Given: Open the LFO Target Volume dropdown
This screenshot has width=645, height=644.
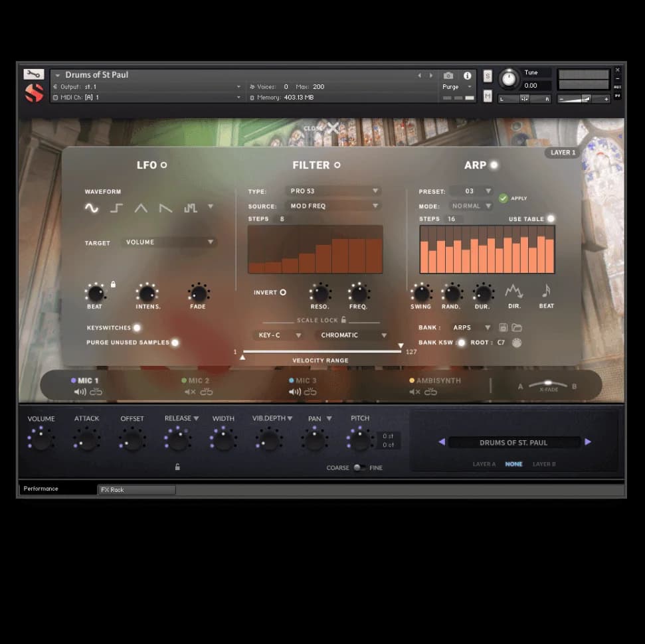Looking at the screenshot, I should [x=171, y=242].
